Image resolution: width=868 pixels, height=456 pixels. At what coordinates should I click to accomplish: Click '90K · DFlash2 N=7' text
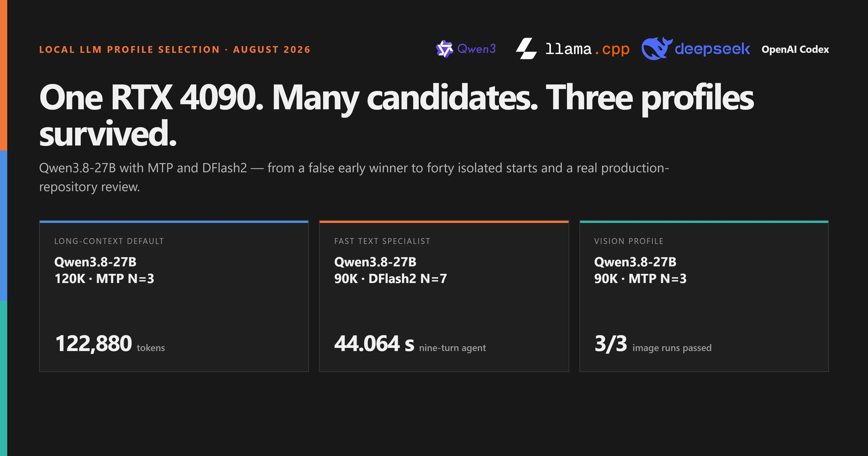click(x=391, y=279)
